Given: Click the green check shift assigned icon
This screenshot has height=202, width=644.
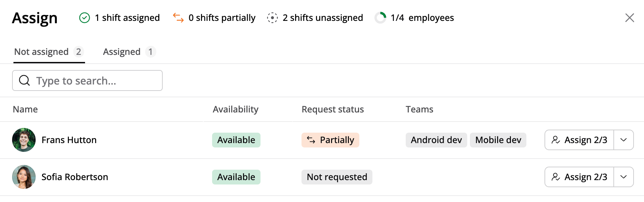Looking at the screenshot, I should (84, 18).
